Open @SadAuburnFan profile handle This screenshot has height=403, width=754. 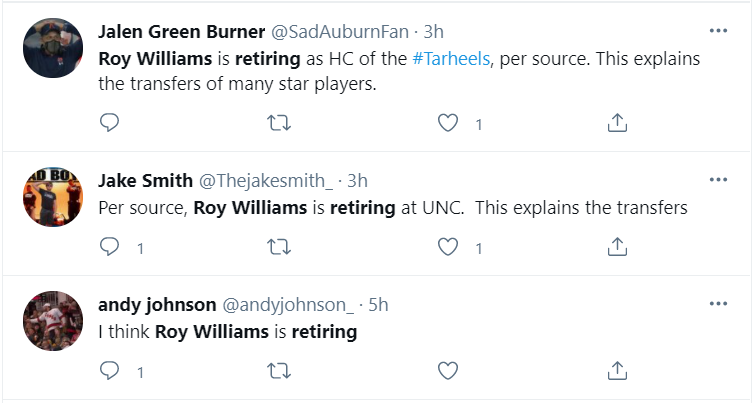click(340, 32)
